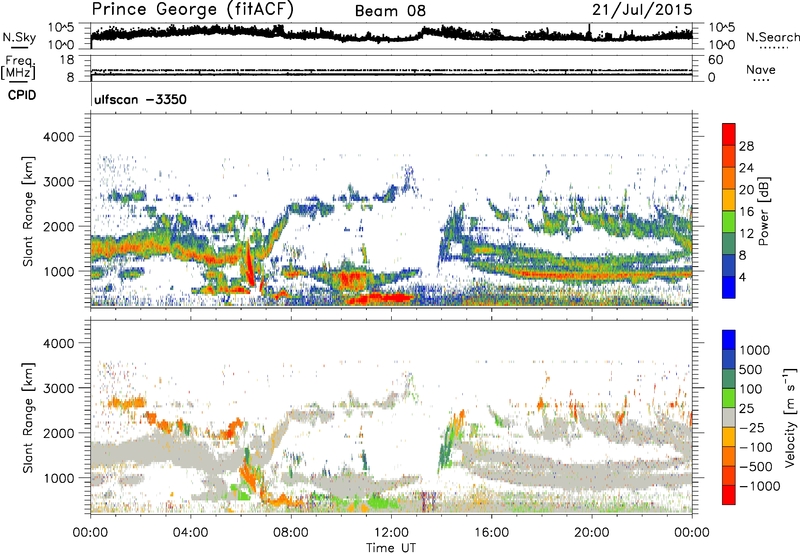Select "100" on the Velocity colorbar

751,389
